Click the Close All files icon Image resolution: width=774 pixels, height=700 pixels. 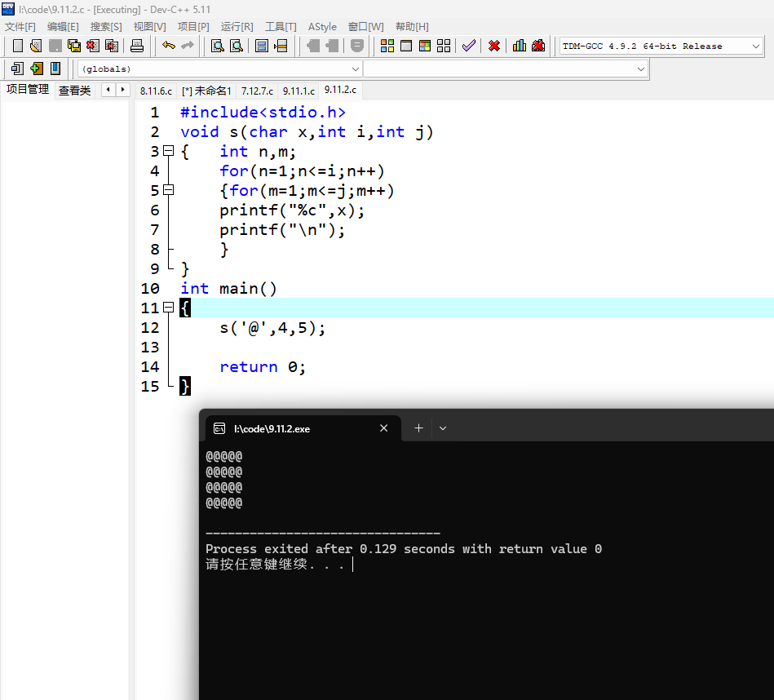coord(112,46)
